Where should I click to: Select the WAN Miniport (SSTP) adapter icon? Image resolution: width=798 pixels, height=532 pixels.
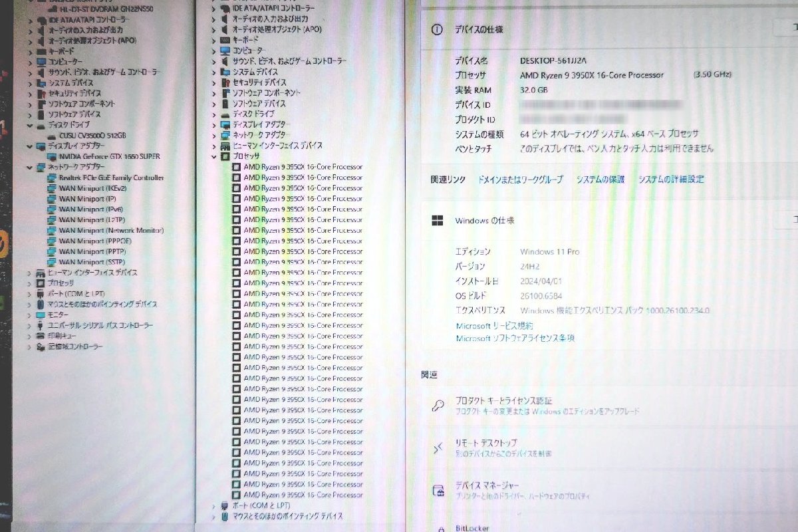click(x=53, y=262)
